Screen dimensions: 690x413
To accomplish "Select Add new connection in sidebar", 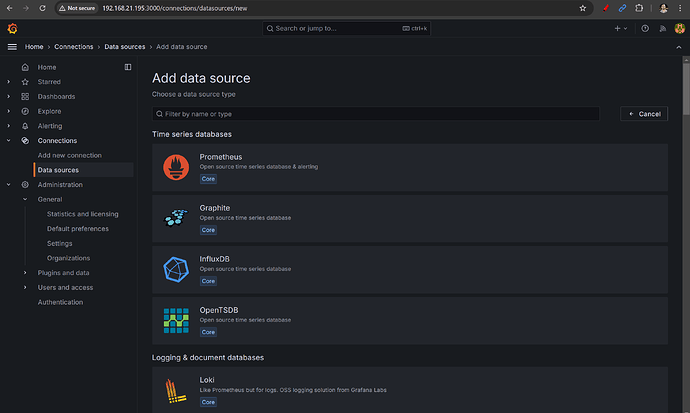I will (71, 155).
